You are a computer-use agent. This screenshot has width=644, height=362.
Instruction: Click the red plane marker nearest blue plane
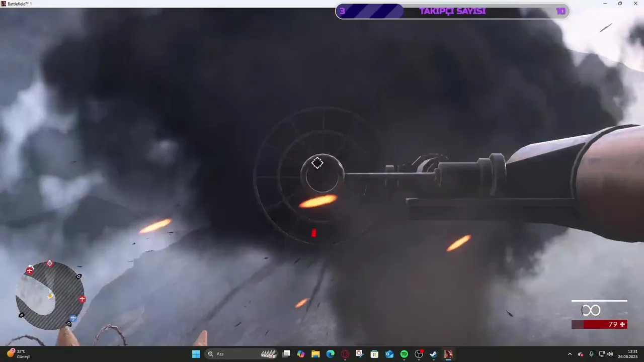tap(83, 299)
